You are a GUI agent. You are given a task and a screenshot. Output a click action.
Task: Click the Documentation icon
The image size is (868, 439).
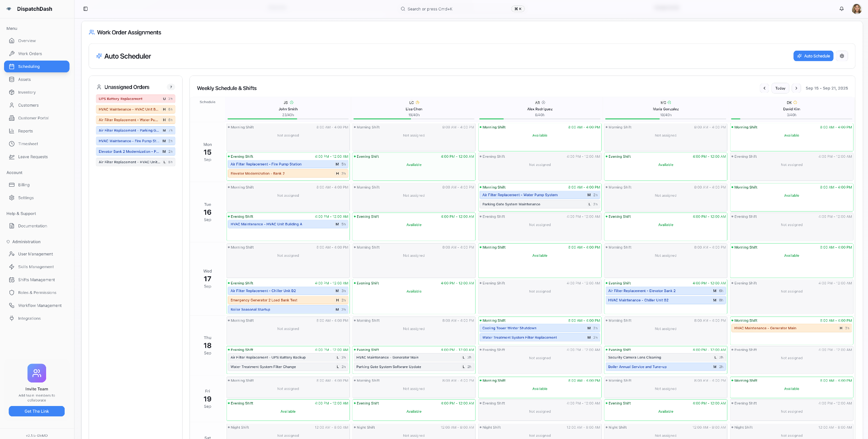click(x=12, y=226)
